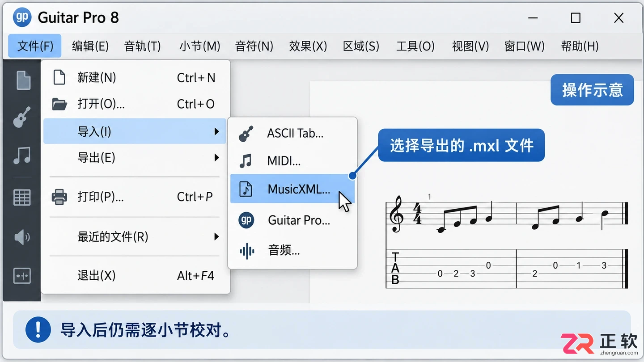Select MusicXML... import option

click(x=292, y=189)
